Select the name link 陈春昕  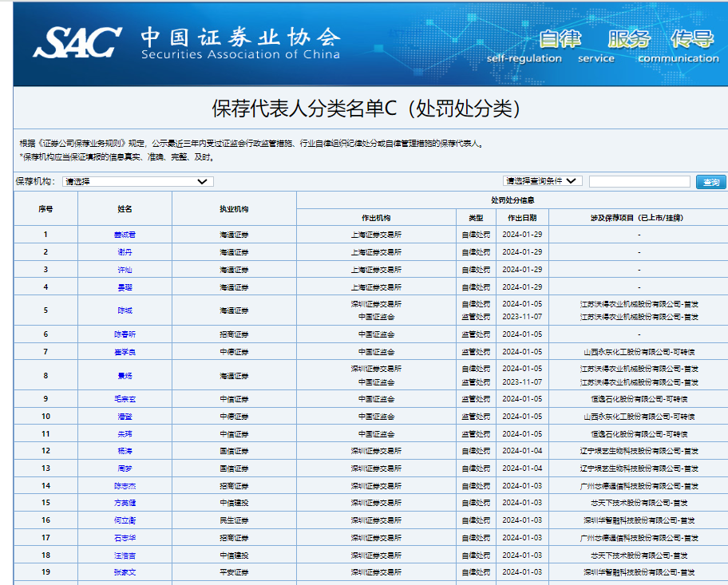125,334
